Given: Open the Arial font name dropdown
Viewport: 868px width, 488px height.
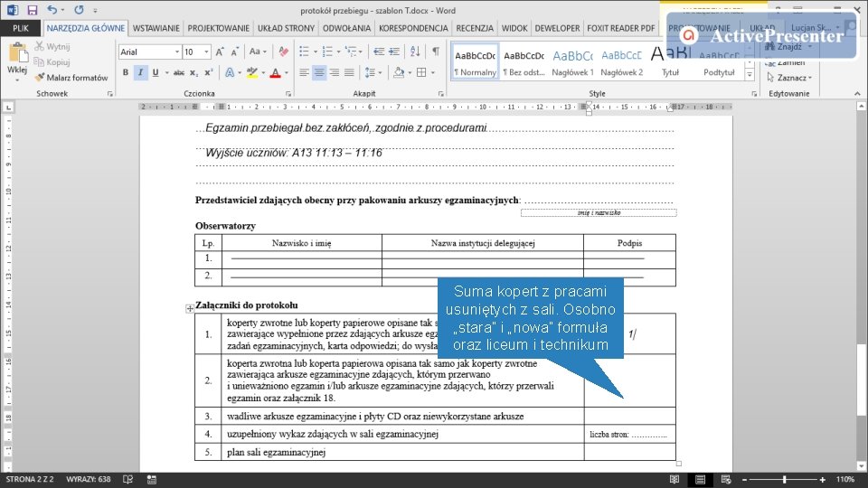Looking at the screenshot, I should click(x=177, y=52).
